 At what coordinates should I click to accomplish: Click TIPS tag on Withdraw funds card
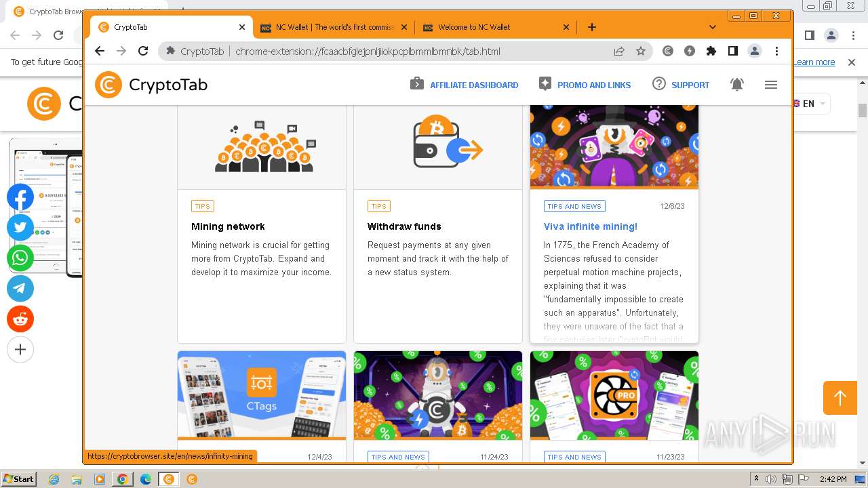pos(379,206)
